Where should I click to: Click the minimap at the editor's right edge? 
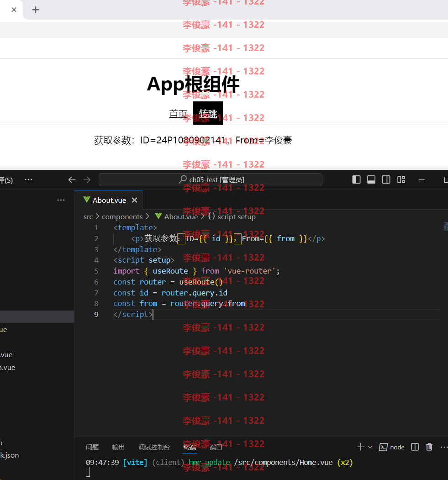[446, 227]
